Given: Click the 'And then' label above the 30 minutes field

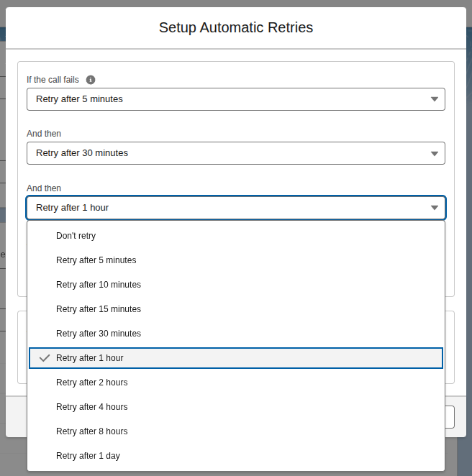Looking at the screenshot, I should 44,134.
